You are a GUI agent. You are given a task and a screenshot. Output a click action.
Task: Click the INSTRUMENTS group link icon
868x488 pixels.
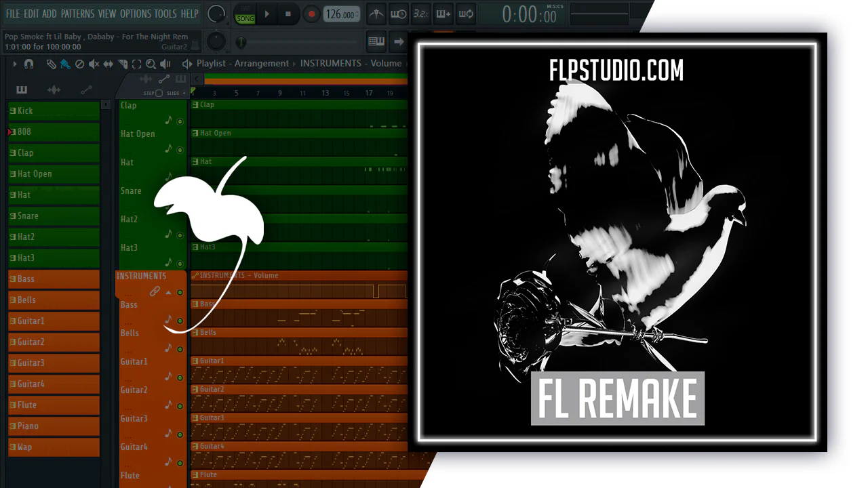[x=155, y=291]
